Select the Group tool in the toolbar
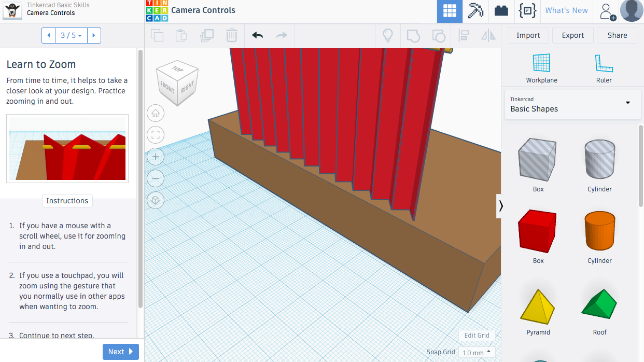Screen dimensions: 644x362 click(412, 35)
